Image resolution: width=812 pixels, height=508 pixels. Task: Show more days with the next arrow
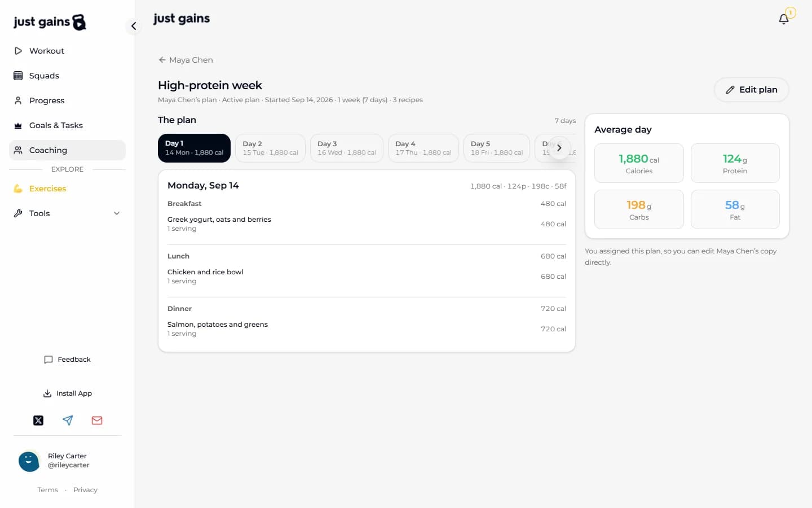point(559,148)
